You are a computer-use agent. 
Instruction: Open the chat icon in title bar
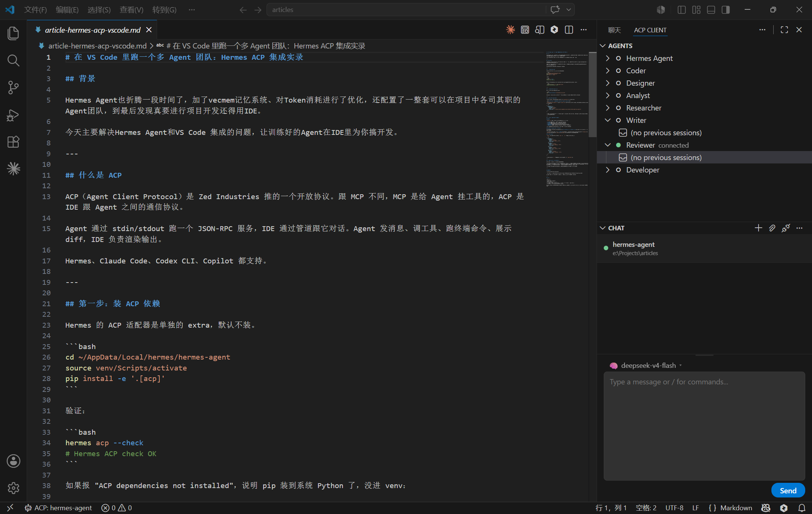point(555,10)
